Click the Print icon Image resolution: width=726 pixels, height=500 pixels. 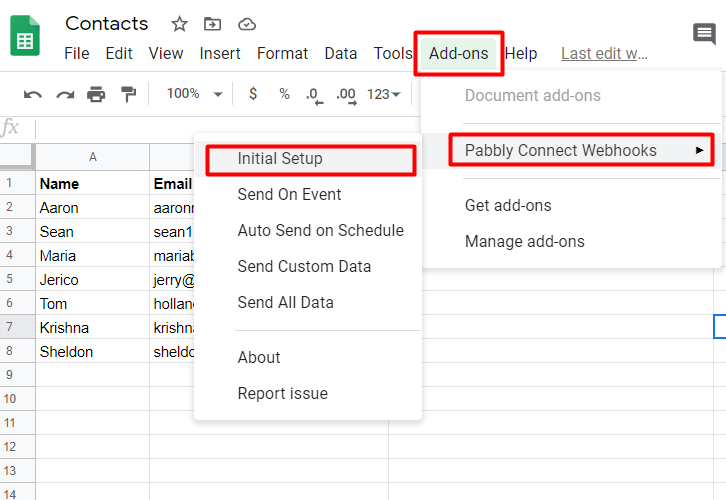(96, 94)
